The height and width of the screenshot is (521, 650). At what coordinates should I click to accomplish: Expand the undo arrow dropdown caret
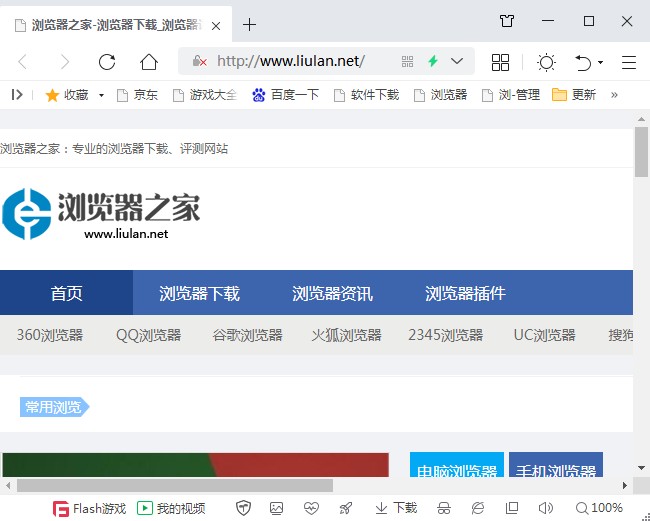tap(600, 63)
